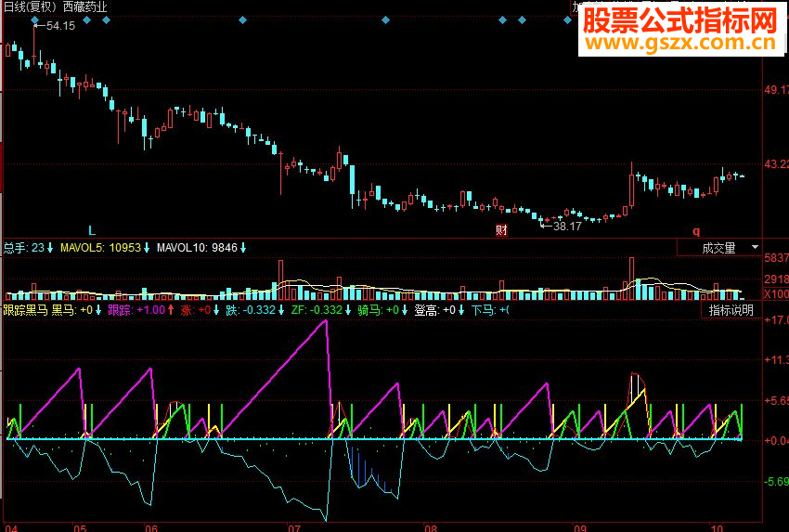Click the 38.17 low price label
Image resolution: width=789 pixels, height=532 pixels.
pos(565,226)
